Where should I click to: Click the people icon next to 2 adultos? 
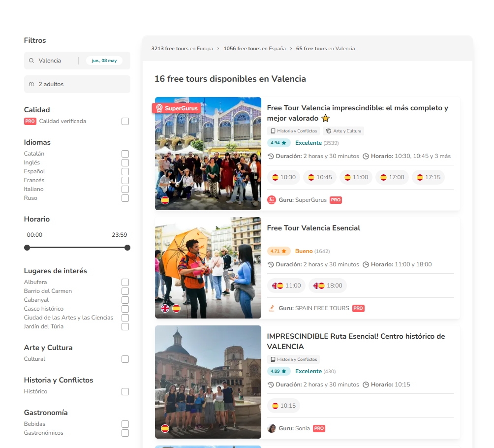31,84
